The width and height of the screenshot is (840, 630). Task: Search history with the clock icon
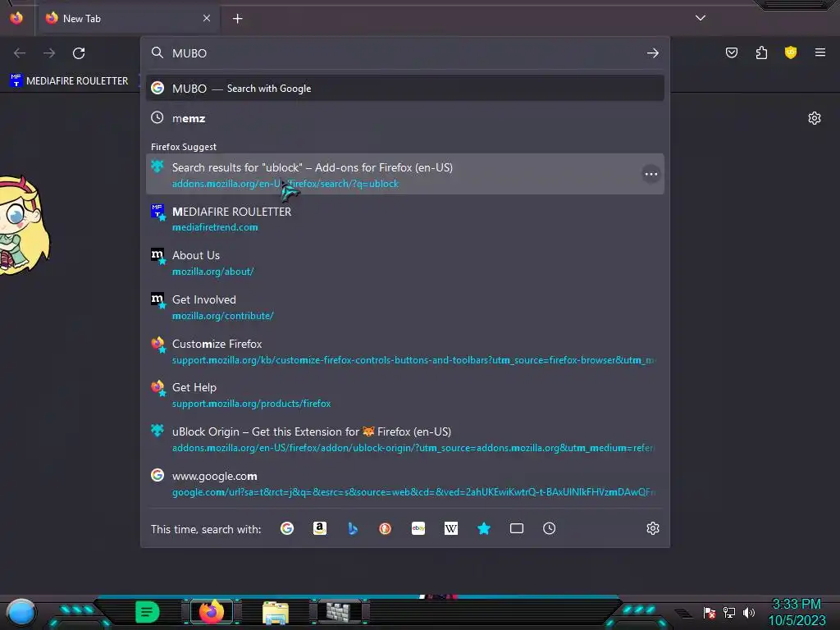click(549, 529)
